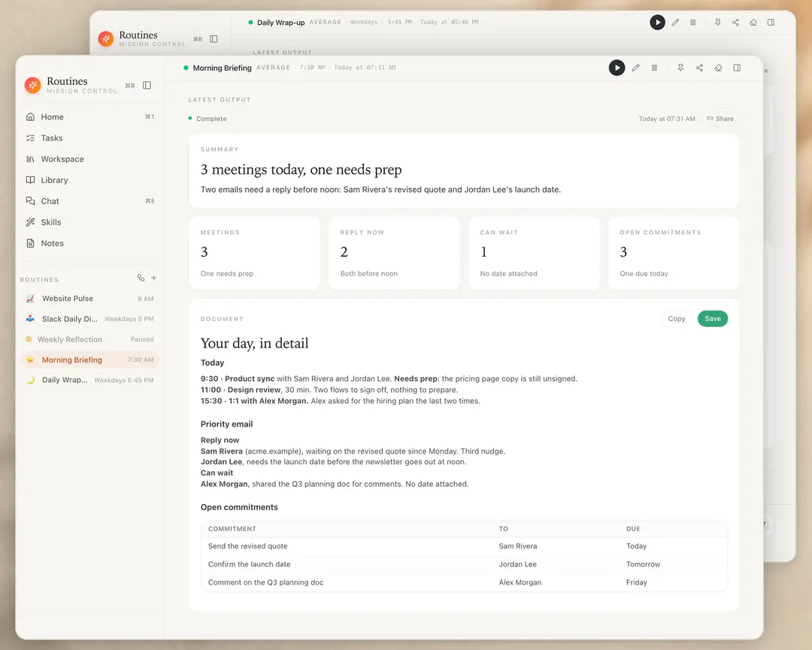Click the 'Alex Morgan' cell in commitments table
Image resolution: width=812 pixels, height=650 pixels.
pos(520,582)
